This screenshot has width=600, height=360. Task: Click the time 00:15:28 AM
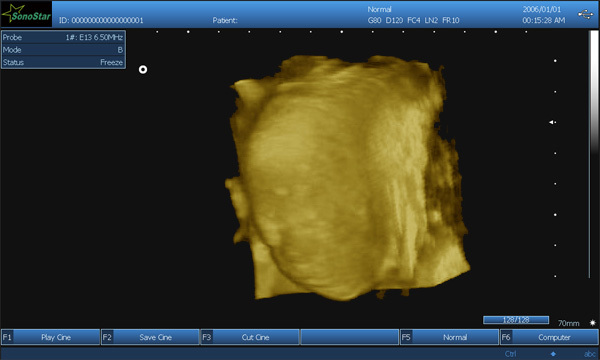[x=544, y=20]
